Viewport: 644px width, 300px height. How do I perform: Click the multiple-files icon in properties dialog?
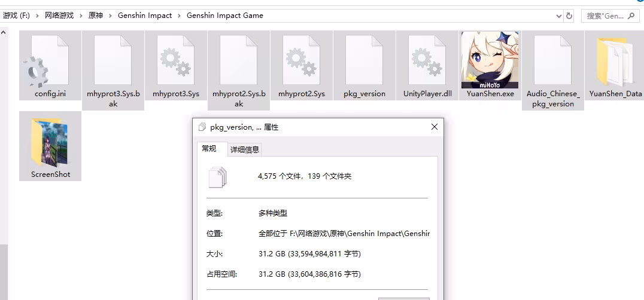coord(218,177)
